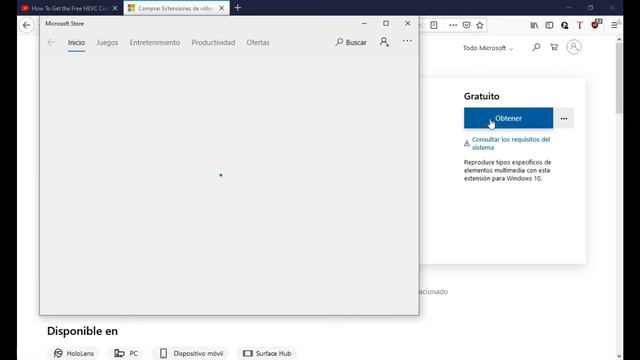Open the more options button beside Obtener
This screenshot has width=640, height=360.
(x=564, y=118)
